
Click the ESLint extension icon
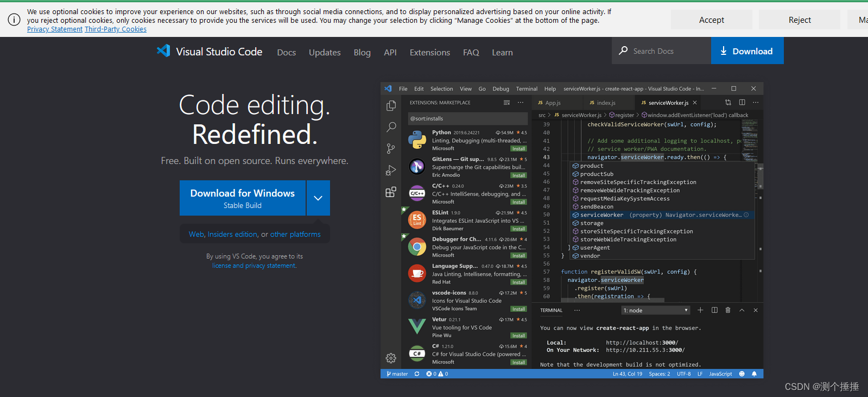point(417,220)
